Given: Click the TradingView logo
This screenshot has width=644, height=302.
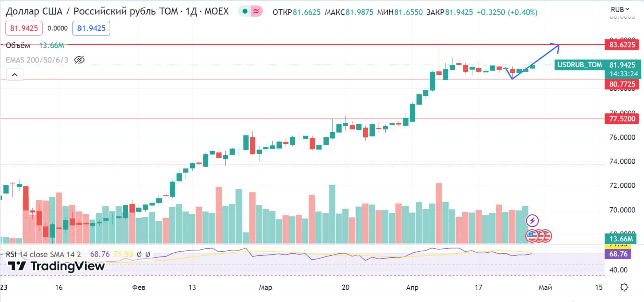Looking at the screenshot, I should point(56,266).
